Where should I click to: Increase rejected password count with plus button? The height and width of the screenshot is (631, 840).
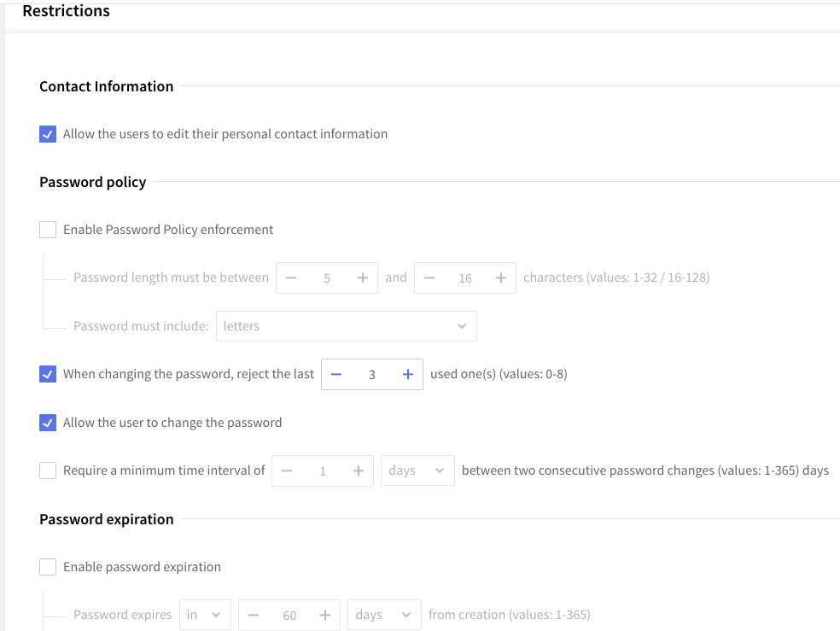click(407, 374)
